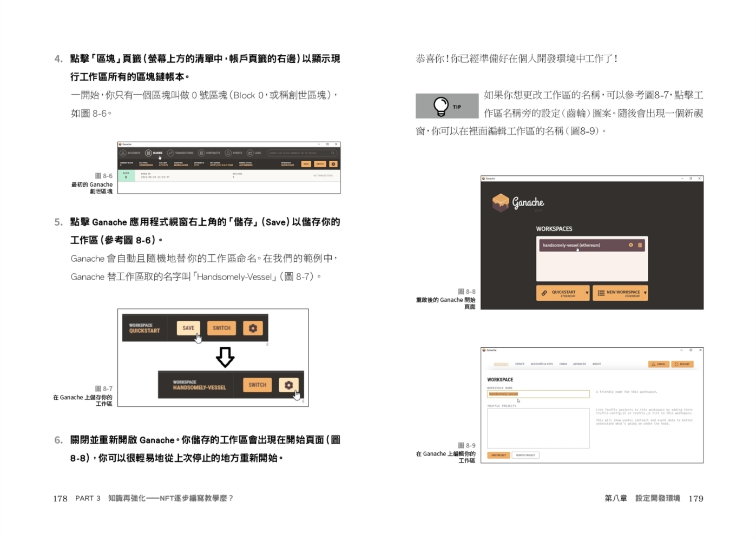Open the Accounts & Keys settings tab

pos(542,364)
